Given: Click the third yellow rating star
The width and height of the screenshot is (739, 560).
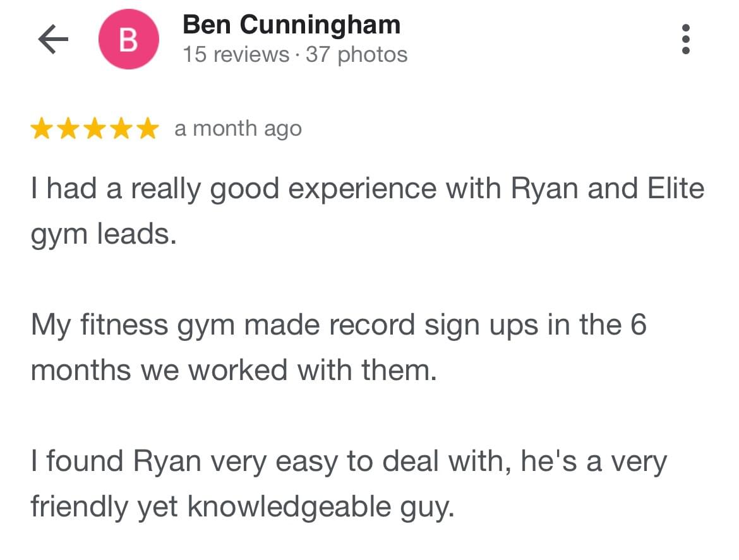Looking at the screenshot, I should tap(95, 129).
